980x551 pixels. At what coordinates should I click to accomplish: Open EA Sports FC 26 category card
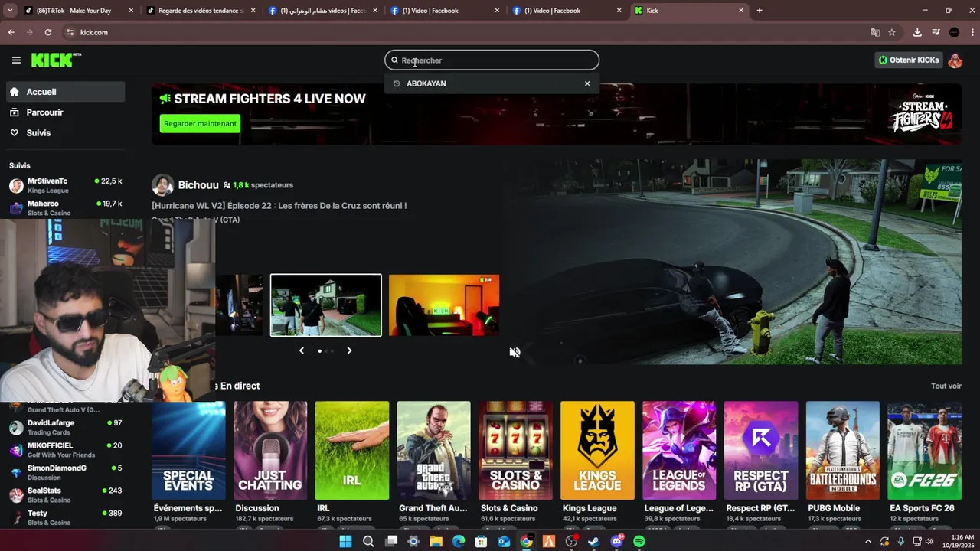[924, 450]
